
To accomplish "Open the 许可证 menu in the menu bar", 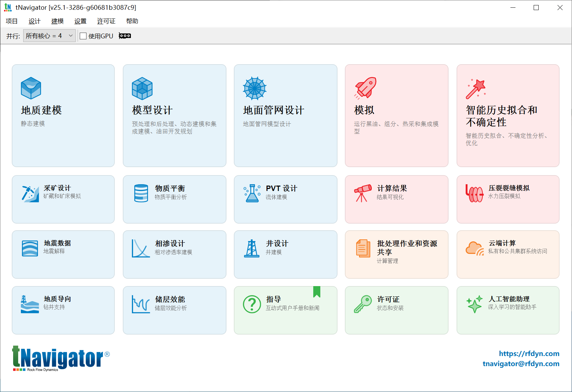I will point(106,21).
